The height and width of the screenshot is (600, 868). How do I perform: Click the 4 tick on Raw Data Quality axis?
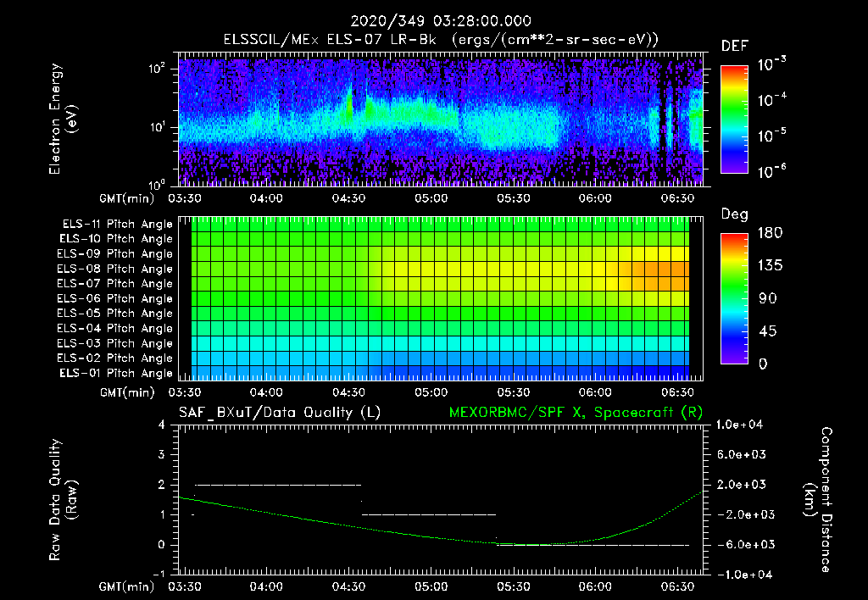[162, 425]
